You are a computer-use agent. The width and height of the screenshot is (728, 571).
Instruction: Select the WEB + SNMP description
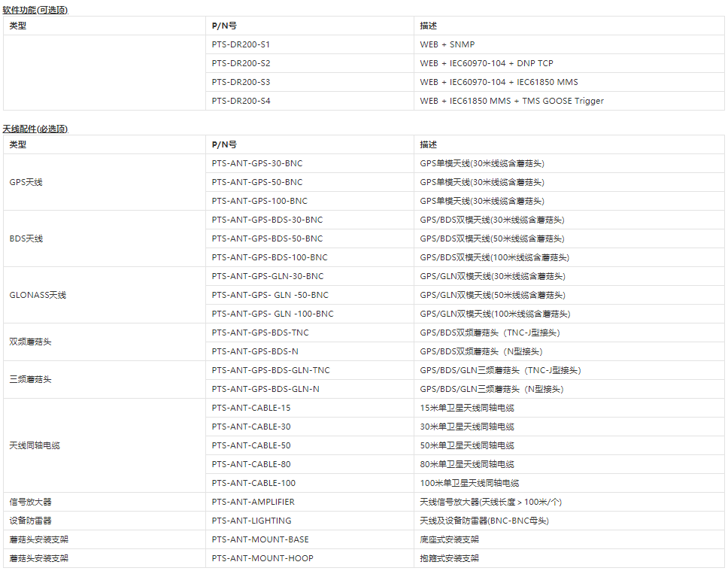[x=447, y=44]
